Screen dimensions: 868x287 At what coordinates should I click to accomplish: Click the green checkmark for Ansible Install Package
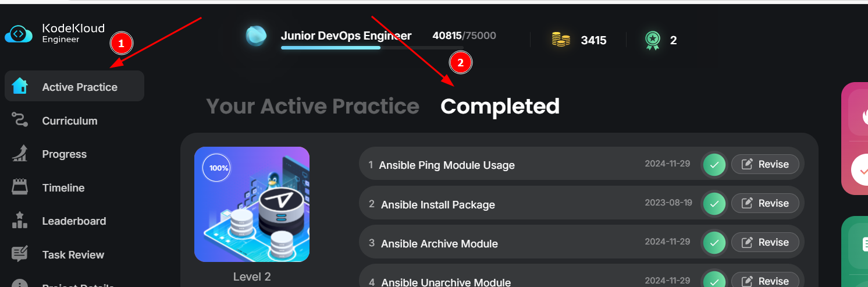(x=714, y=204)
